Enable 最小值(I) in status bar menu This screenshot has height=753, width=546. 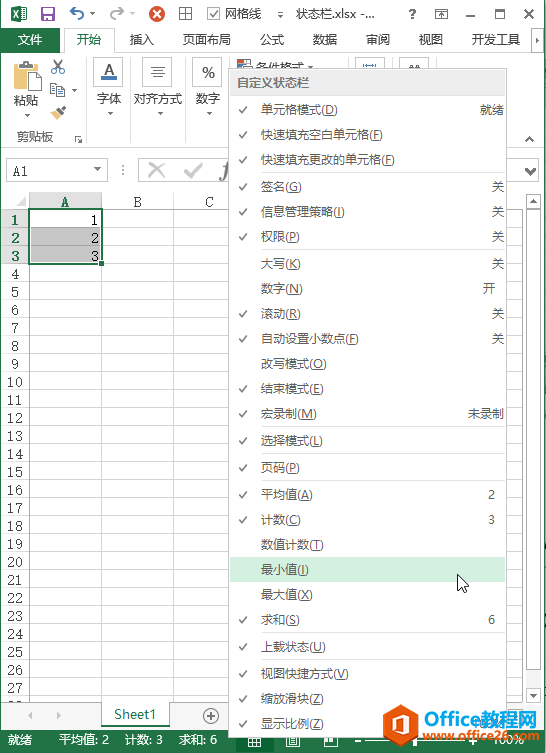pos(367,570)
